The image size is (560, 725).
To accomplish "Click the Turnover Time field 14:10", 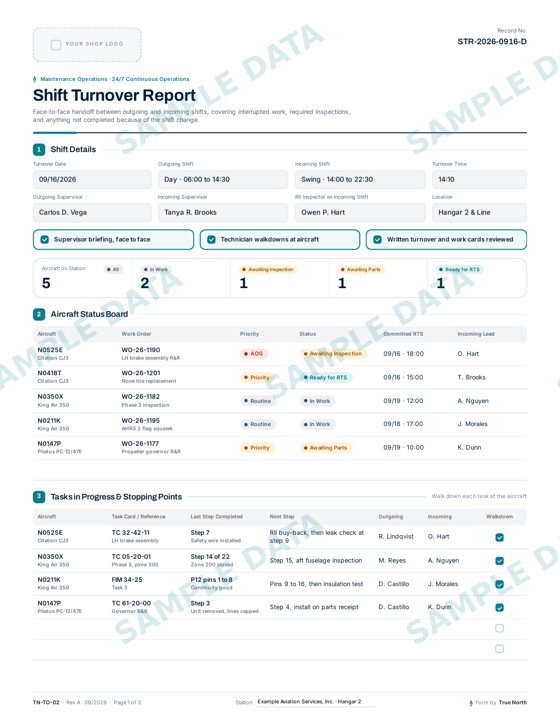I will [479, 179].
